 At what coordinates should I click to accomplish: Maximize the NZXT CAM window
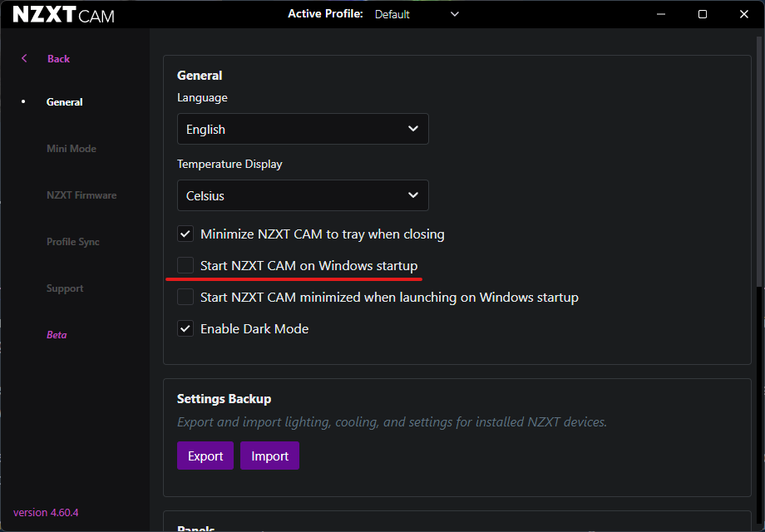[703, 14]
